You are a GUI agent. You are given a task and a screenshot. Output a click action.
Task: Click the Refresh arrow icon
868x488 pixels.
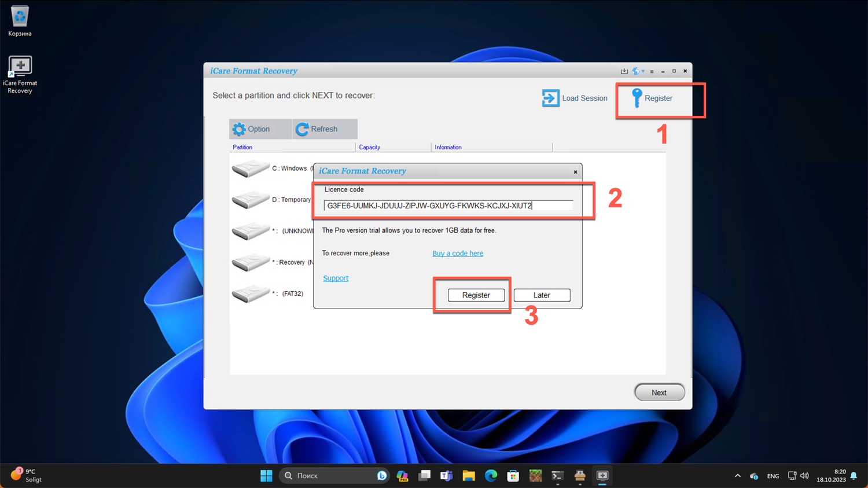(302, 129)
